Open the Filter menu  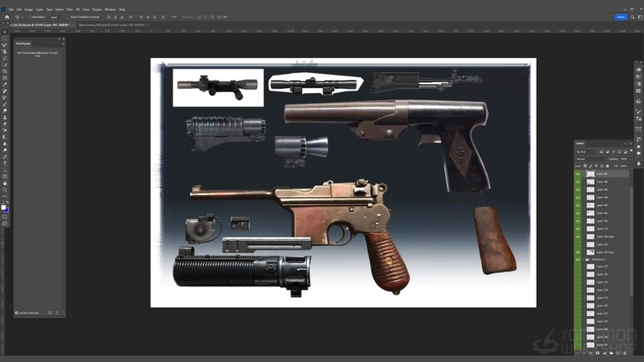pos(70,9)
